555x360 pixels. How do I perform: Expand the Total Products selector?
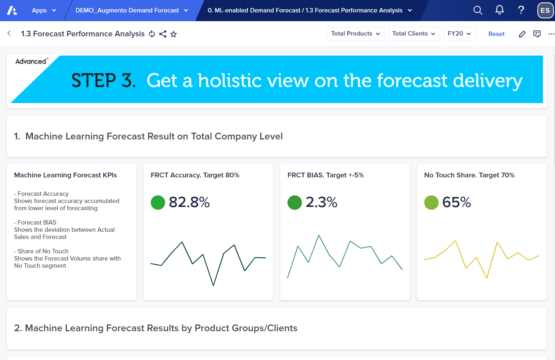pyautogui.click(x=356, y=34)
